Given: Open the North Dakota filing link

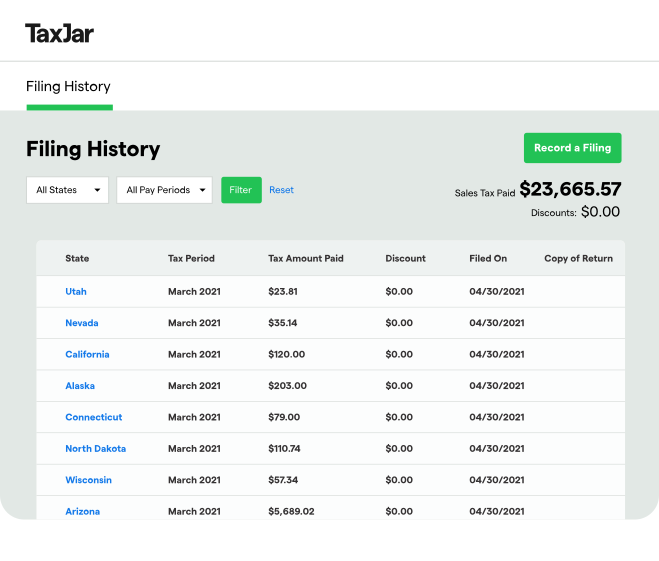Looking at the screenshot, I should [96, 448].
